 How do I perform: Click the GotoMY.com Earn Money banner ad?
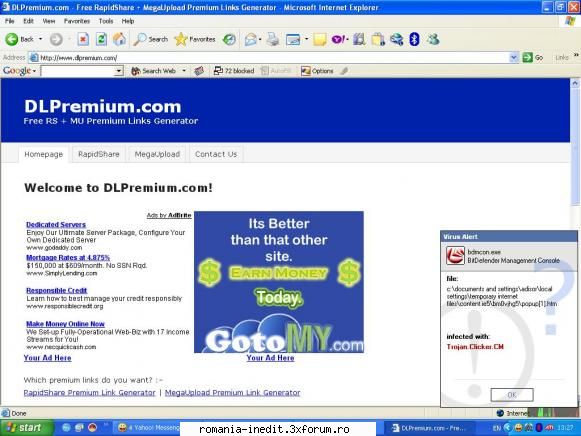click(279, 282)
